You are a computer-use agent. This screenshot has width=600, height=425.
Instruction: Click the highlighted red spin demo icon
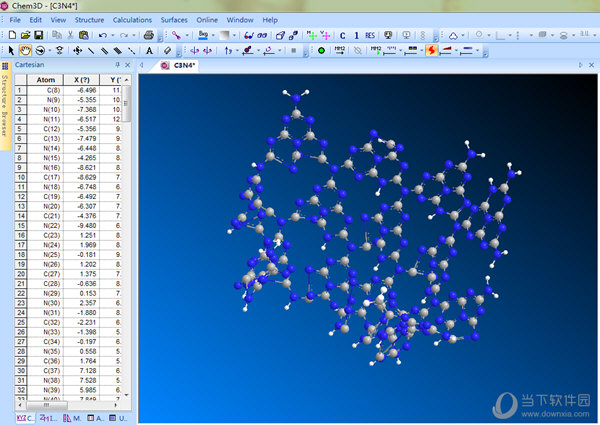[432, 50]
